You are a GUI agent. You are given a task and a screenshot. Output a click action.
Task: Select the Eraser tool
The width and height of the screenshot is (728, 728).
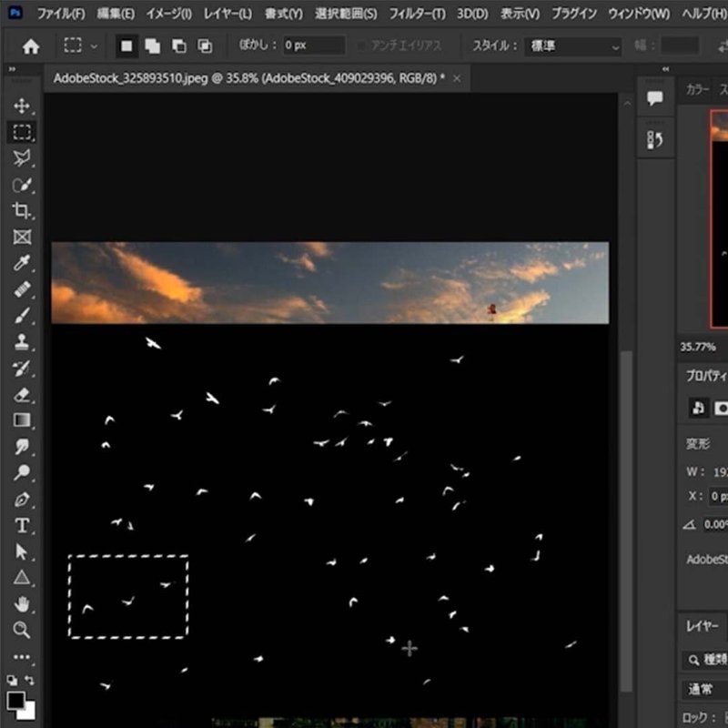pyautogui.click(x=22, y=395)
